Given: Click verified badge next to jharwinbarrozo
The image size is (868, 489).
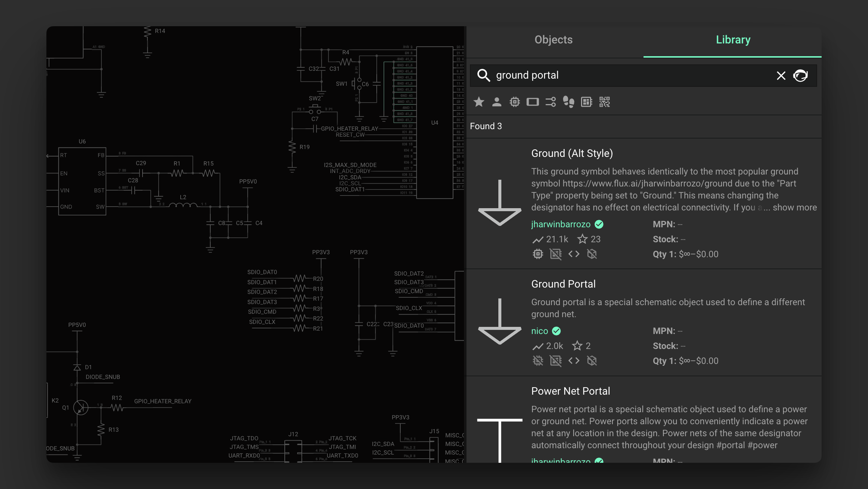Looking at the screenshot, I should [599, 224].
